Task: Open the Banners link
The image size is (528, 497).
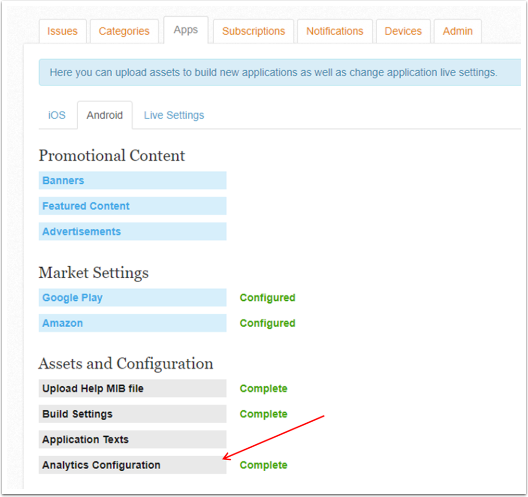Action: point(133,180)
